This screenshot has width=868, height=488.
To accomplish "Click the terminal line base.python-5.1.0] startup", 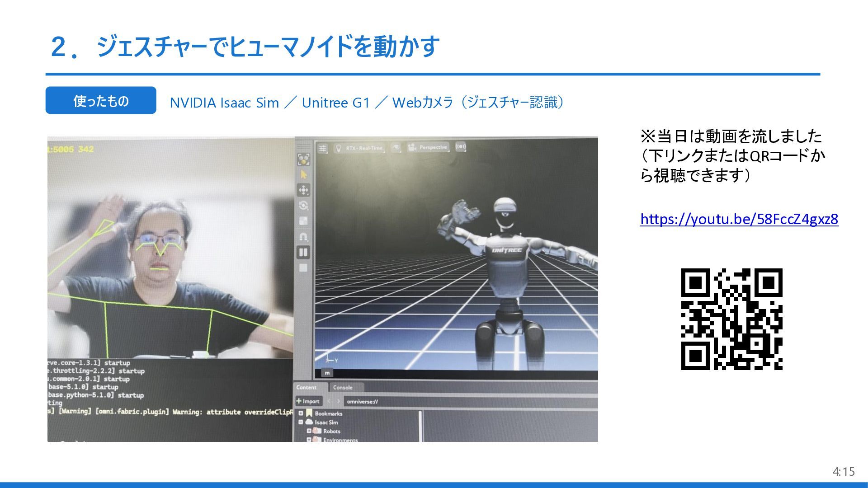I will (x=96, y=395).
